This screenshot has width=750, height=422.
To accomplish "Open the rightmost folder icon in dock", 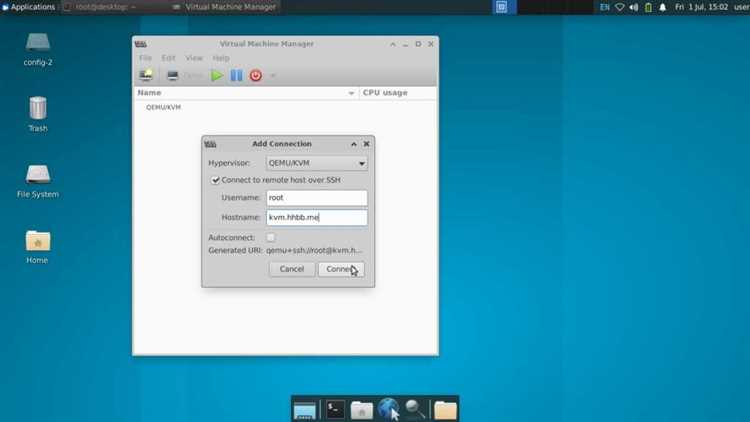I will pos(445,410).
